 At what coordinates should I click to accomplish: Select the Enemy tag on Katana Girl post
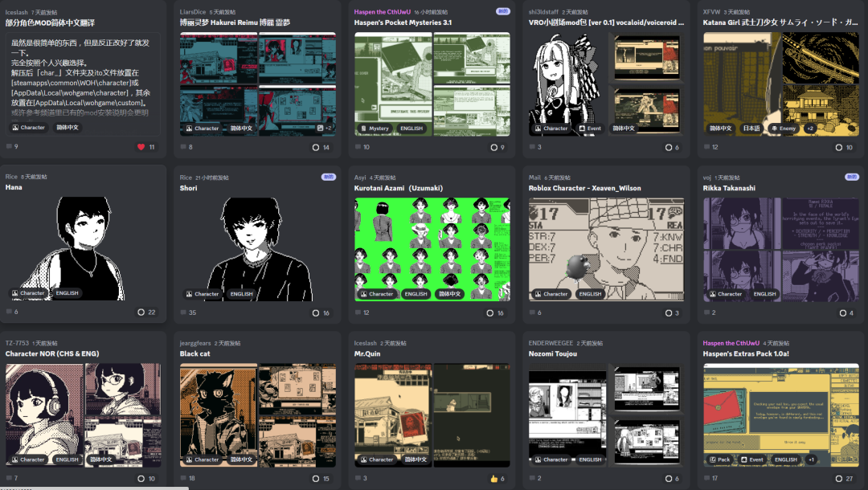point(782,129)
